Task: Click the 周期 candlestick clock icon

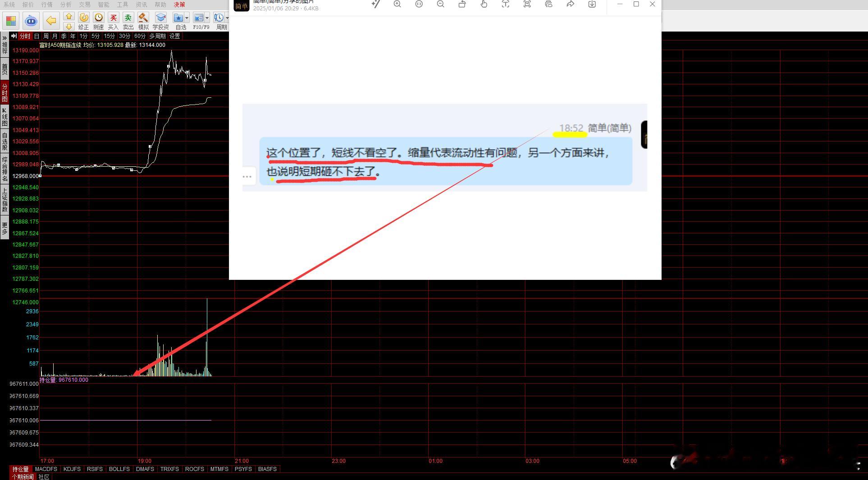Action: click(219, 18)
